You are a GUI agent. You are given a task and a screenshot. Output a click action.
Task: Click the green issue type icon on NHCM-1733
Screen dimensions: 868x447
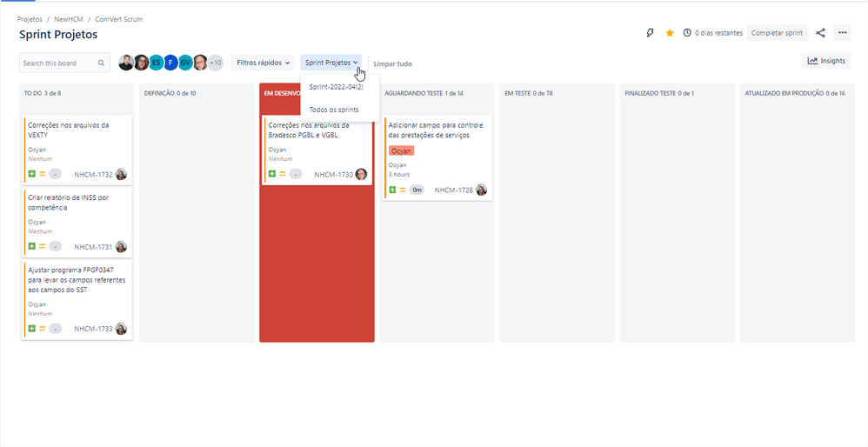[32, 329]
